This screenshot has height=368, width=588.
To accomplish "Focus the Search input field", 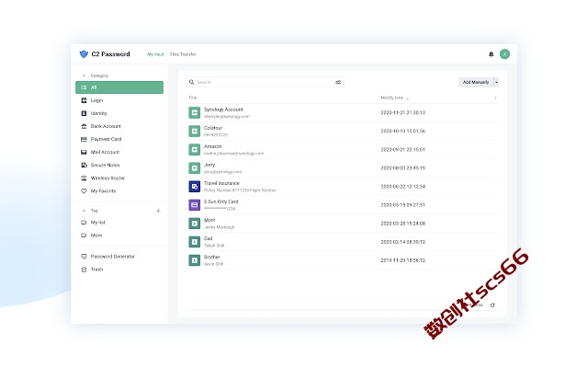I will point(265,82).
